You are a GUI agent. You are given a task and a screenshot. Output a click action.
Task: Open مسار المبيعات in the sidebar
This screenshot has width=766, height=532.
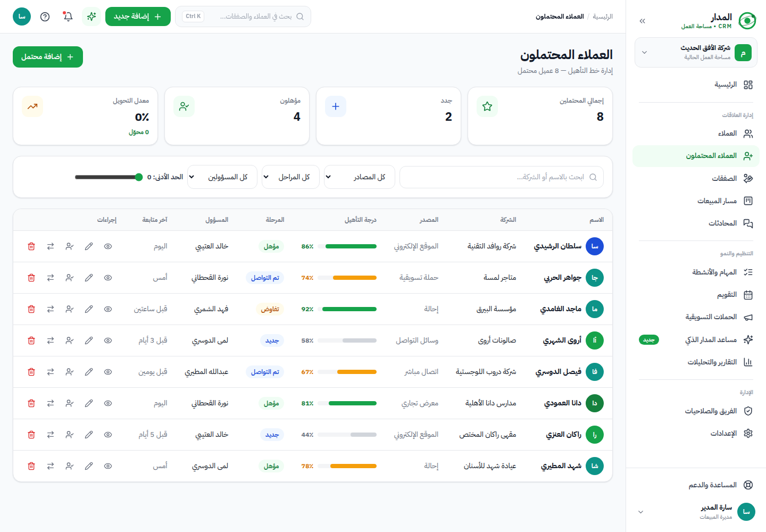[696, 201]
